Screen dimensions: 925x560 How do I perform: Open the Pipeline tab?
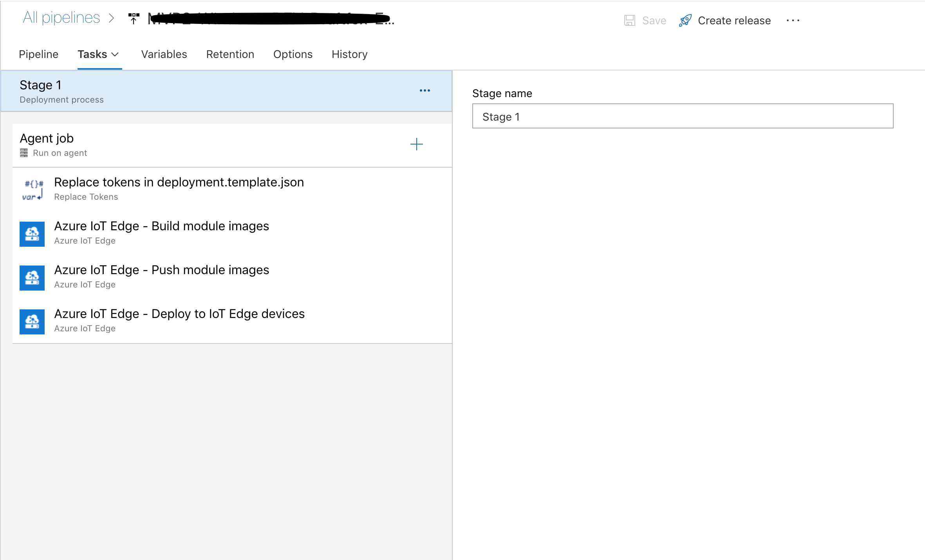click(38, 54)
